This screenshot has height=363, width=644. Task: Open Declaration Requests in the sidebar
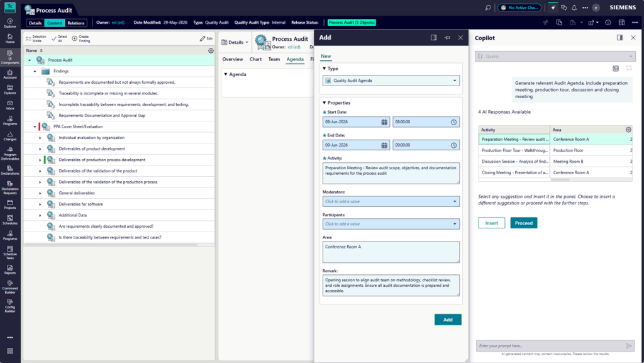coord(10,187)
